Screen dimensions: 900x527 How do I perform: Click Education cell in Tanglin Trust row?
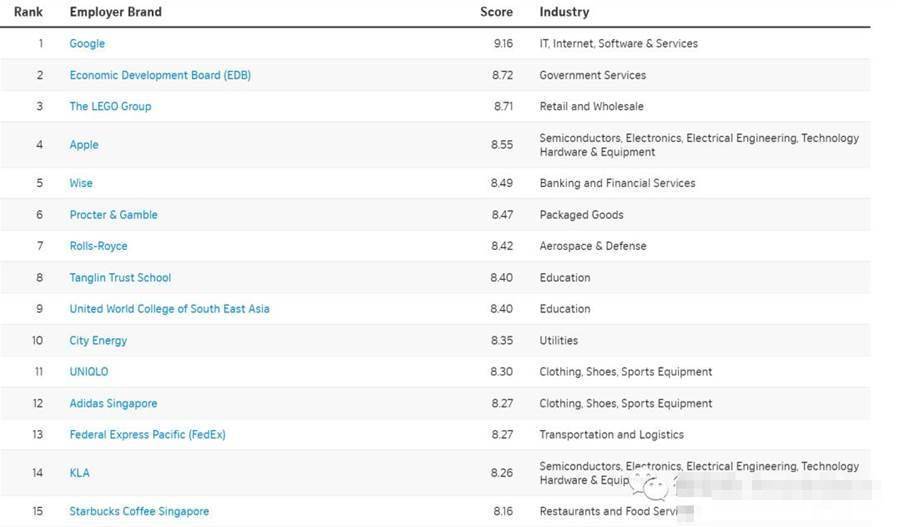click(565, 277)
